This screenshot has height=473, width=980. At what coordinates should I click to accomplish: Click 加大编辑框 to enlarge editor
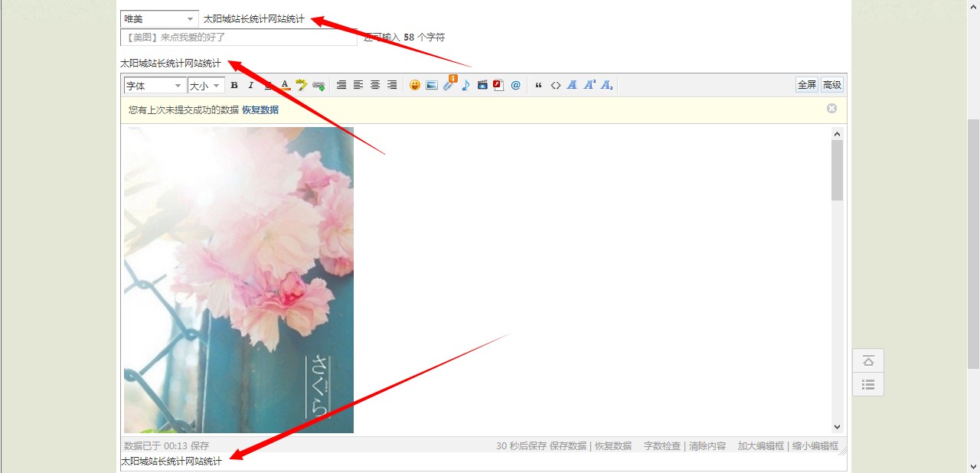click(761, 446)
